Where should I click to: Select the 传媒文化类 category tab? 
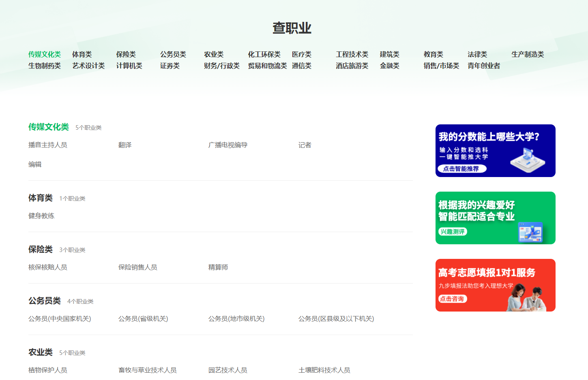pos(45,54)
